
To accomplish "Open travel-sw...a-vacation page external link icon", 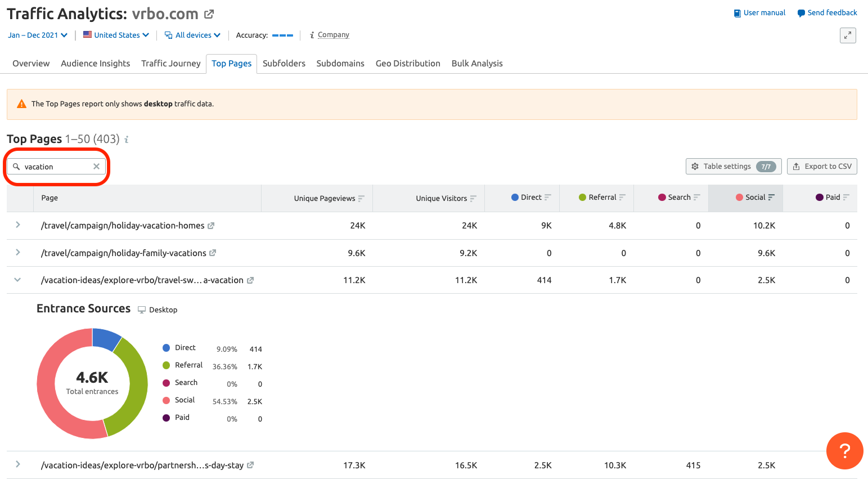I will pos(250,280).
